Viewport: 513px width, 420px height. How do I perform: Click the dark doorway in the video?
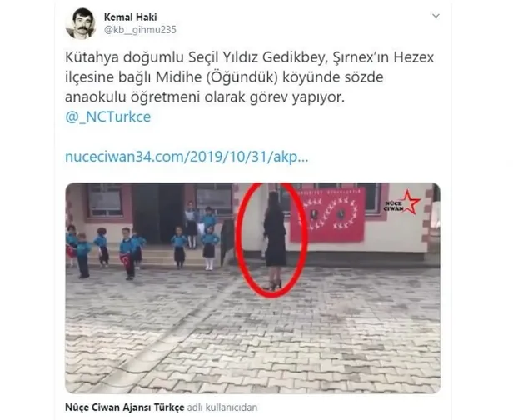(158, 212)
